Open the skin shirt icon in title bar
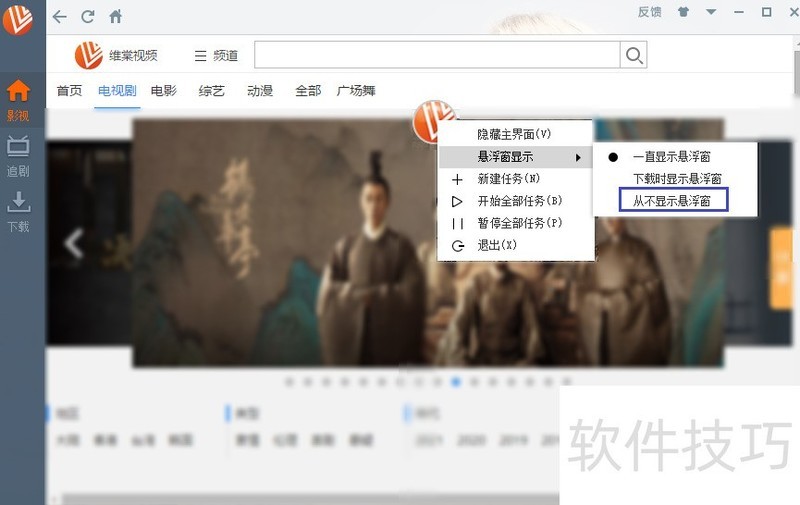The height and width of the screenshot is (505, 800). [683, 13]
